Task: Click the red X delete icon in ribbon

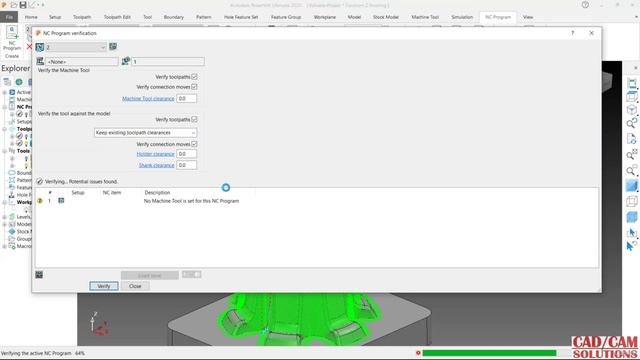Action: click(29, 47)
